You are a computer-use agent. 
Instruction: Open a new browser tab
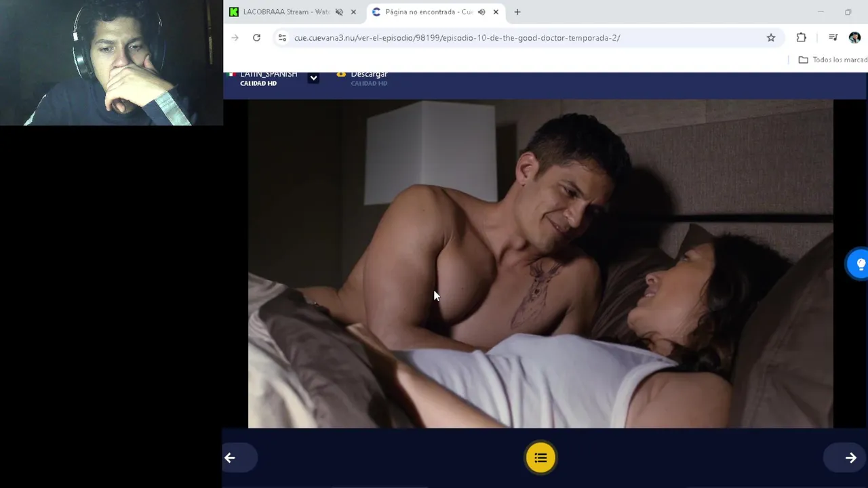coord(517,12)
